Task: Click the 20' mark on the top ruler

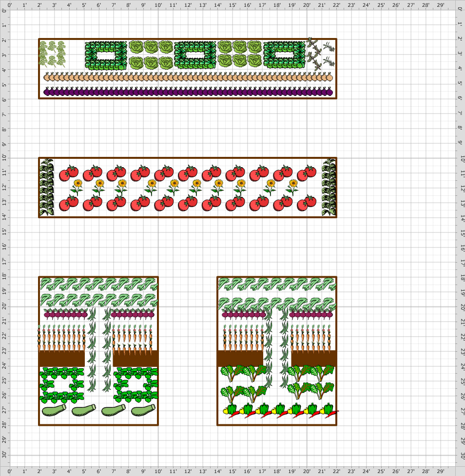Action: tap(307, 5)
